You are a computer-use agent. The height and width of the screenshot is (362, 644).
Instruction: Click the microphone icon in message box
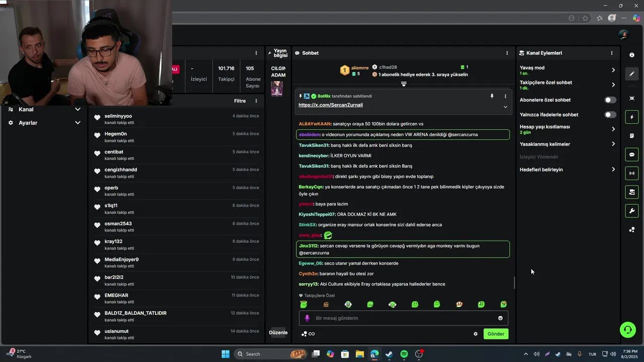(307, 318)
